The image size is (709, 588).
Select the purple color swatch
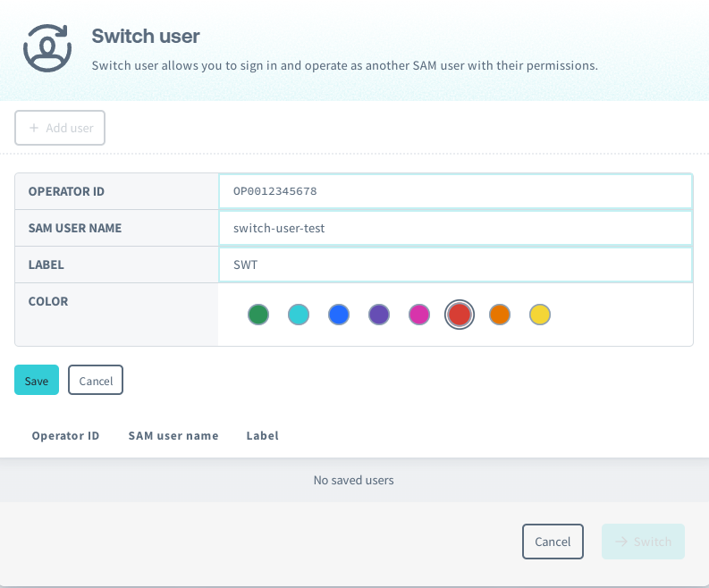pyautogui.click(x=379, y=315)
